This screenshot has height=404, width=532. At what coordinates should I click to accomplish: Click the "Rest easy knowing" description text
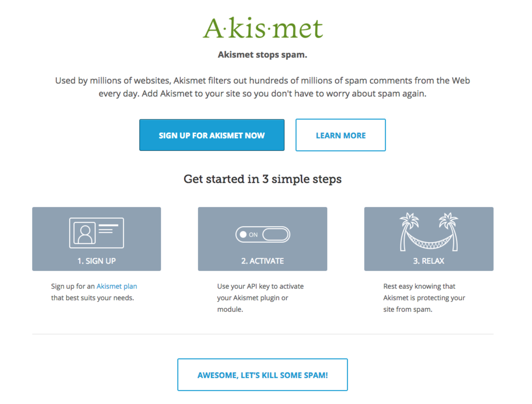click(x=424, y=298)
